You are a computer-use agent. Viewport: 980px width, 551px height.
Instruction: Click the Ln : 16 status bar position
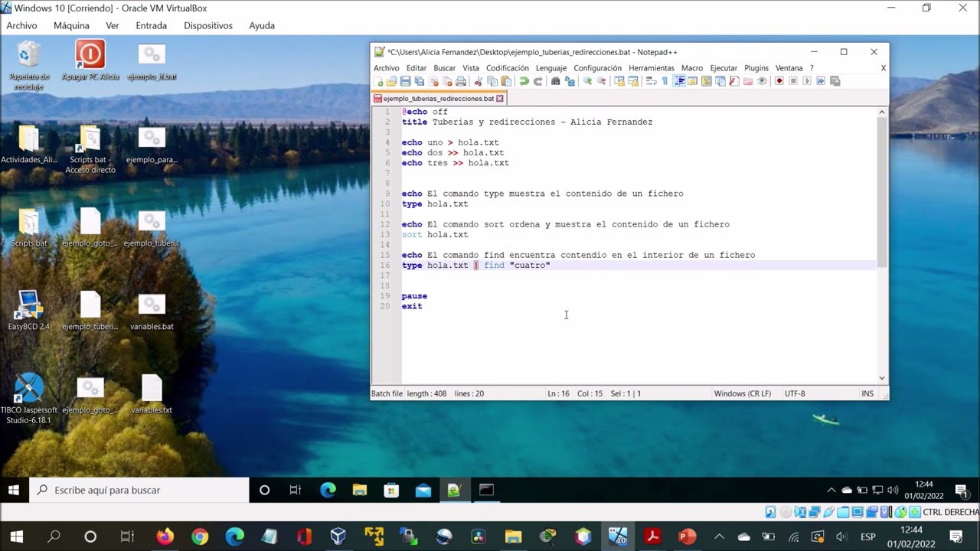[558, 393]
